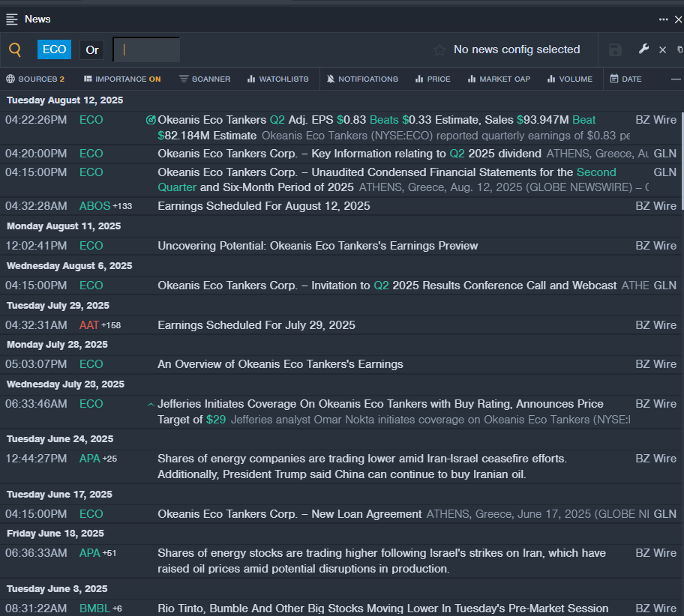Open the Jefferies Initiates Coverage headline

pyautogui.click(x=380, y=404)
